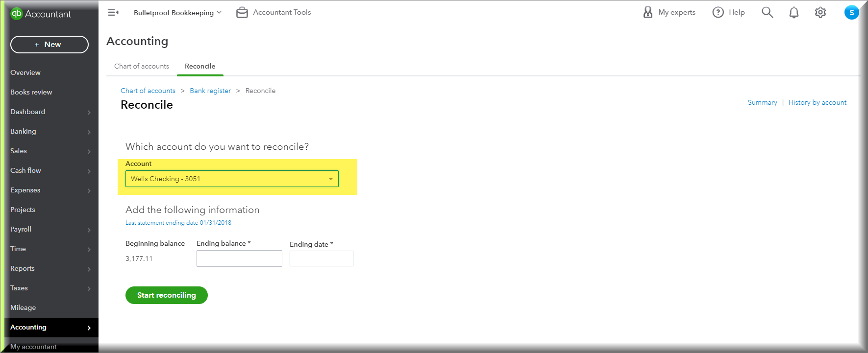Expand the Sales submenu chevron
The image size is (868, 353).
[89, 151]
